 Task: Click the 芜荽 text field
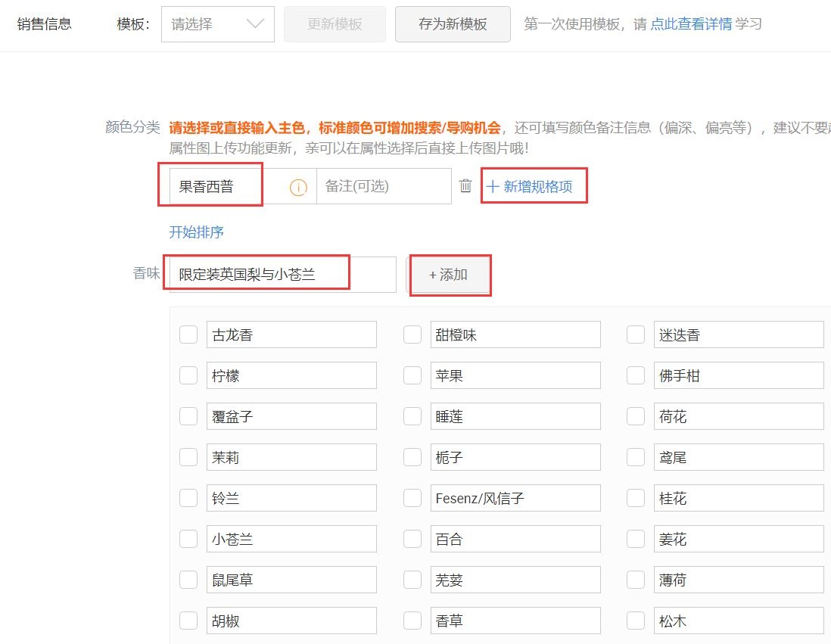[515, 580]
